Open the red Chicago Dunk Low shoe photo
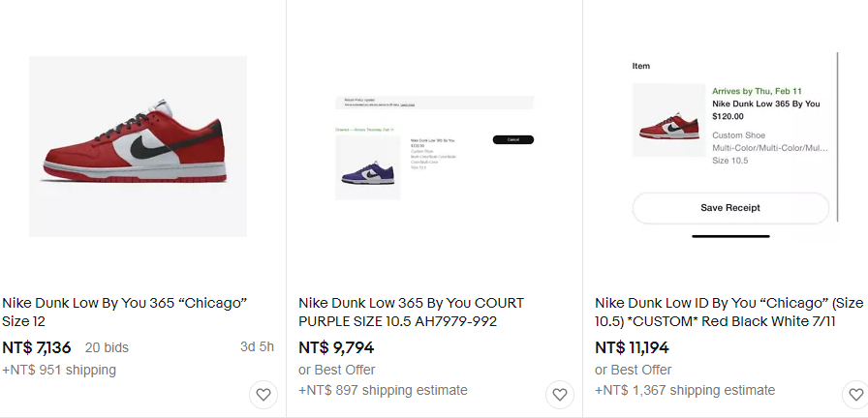Image resolution: width=868 pixels, height=418 pixels. [138, 146]
